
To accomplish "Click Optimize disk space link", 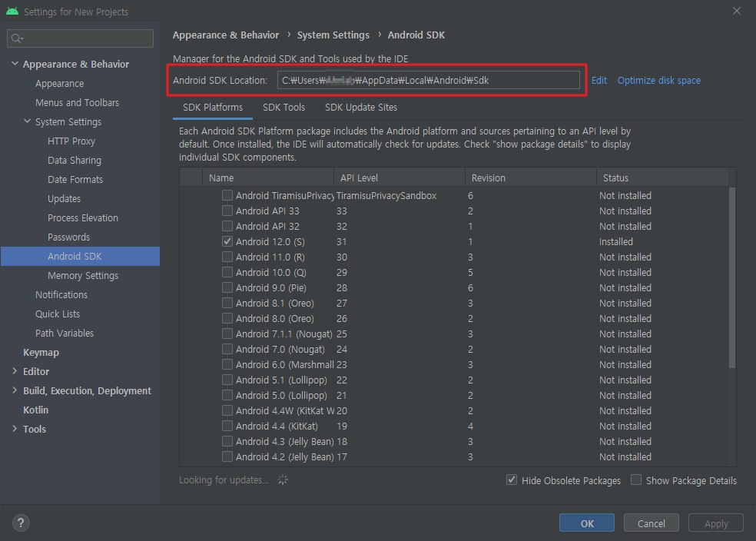I will click(658, 81).
